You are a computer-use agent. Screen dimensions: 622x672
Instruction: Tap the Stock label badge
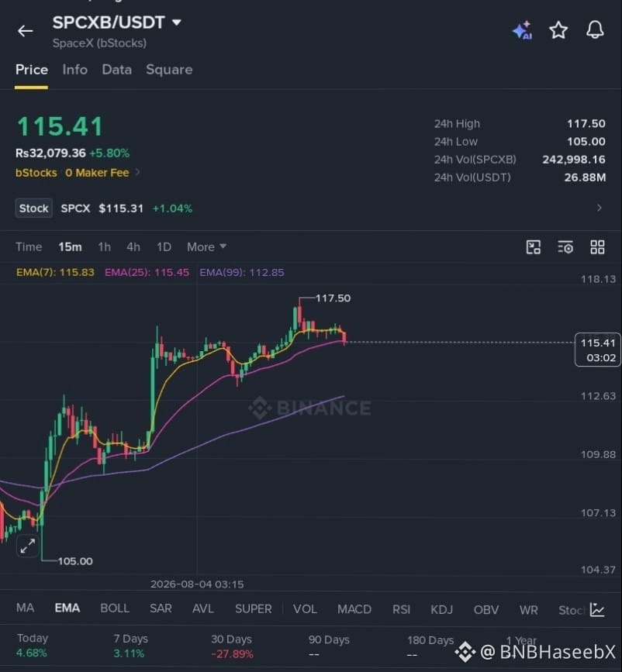point(34,208)
